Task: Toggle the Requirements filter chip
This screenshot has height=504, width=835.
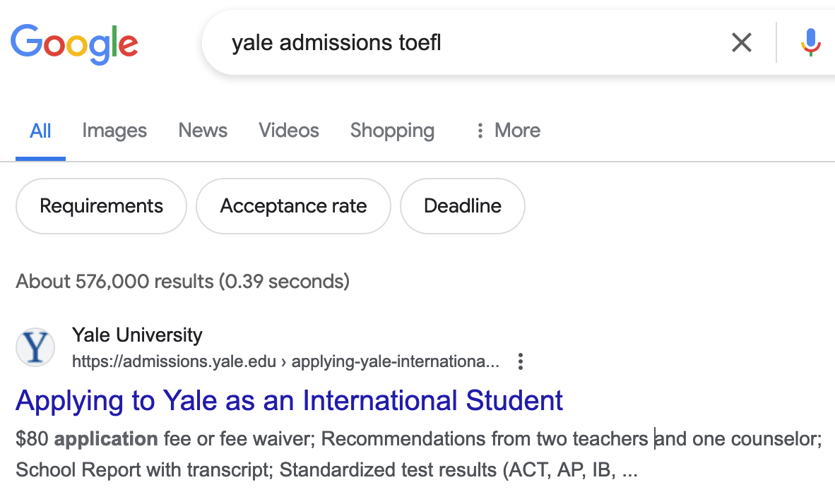Action: click(x=100, y=206)
